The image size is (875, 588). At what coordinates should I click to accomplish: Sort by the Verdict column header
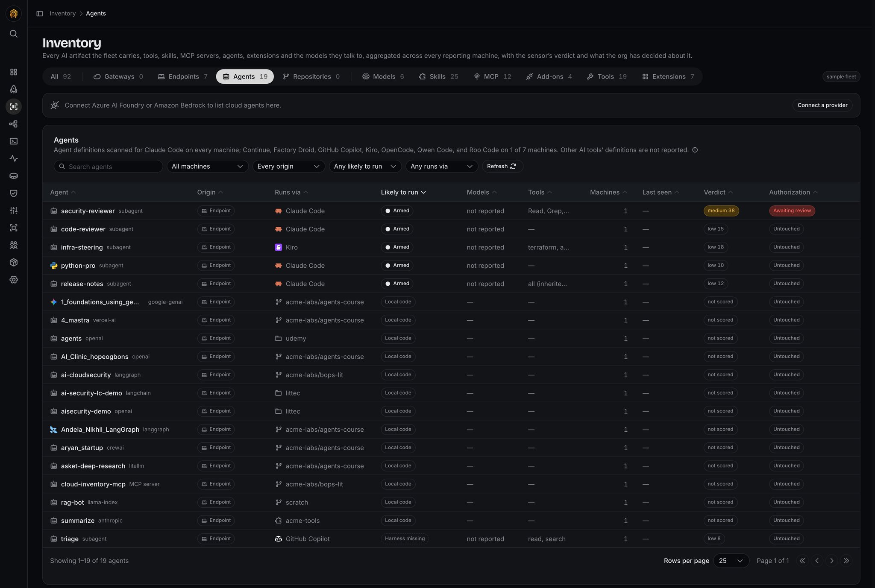point(718,193)
